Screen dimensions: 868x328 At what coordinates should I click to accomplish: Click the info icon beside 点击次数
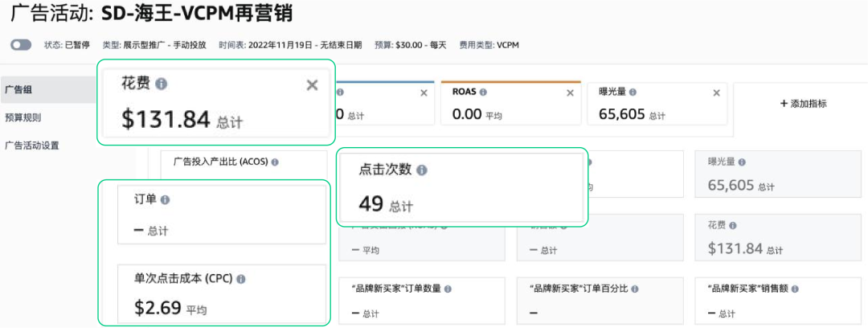click(x=422, y=170)
